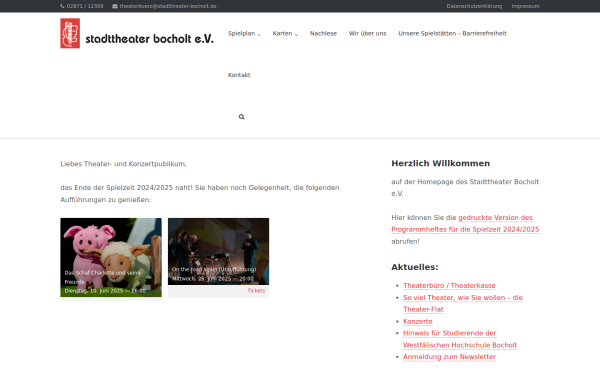
Task: Open the Impressum link
Action: click(525, 6)
